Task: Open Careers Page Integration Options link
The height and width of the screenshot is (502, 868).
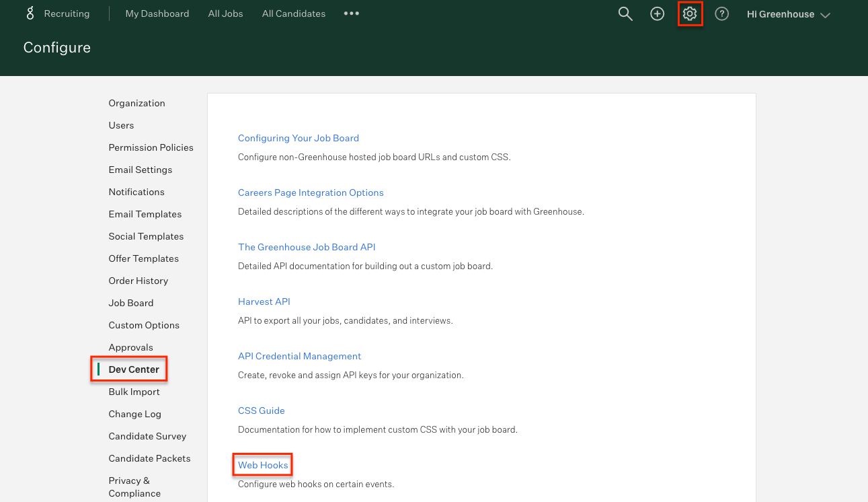Action: pyautogui.click(x=311, y=192)
